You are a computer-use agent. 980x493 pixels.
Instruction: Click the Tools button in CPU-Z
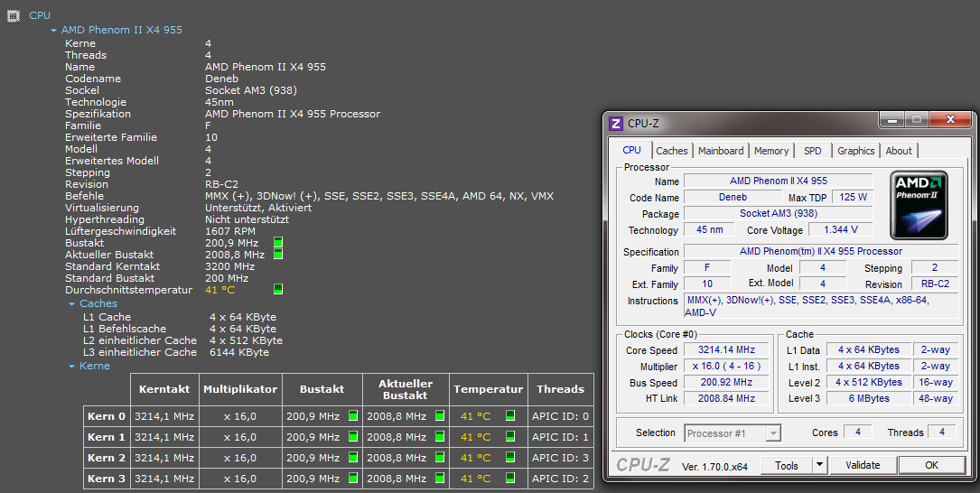[786, 466]
